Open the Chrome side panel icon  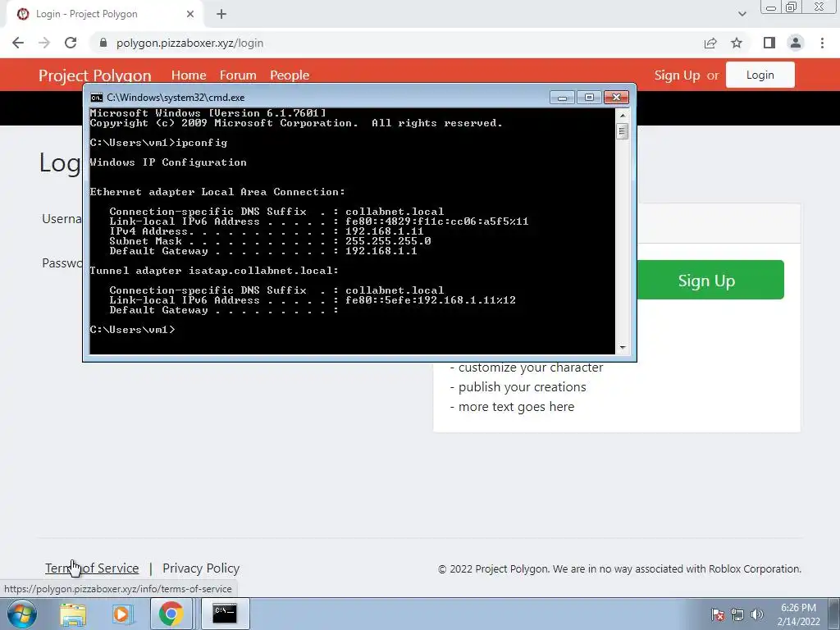(x=769, y=43)
